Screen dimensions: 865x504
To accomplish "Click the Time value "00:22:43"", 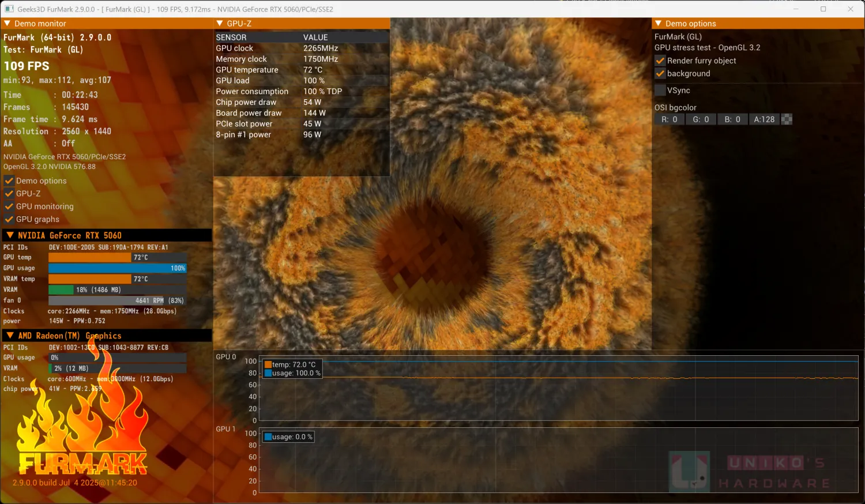I will tap(80, 95).
